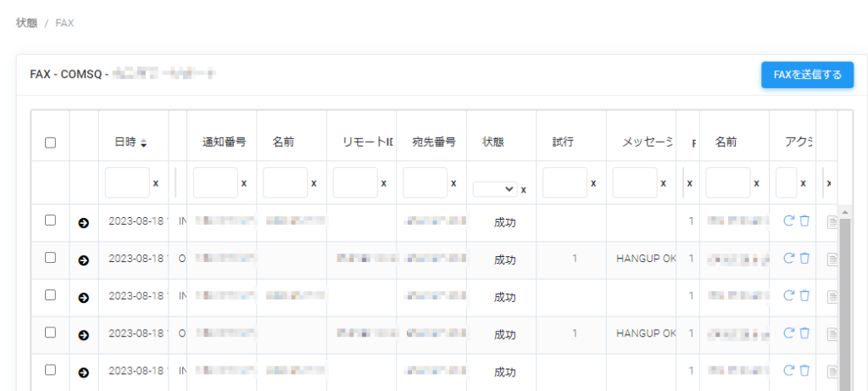
Task: Click the 試行 filter input field
Action: pyautogui.click(x=564, y=183)
